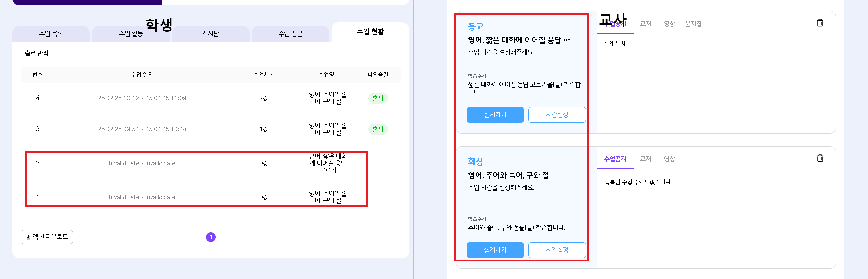
Task: Select the 수업 현황 tab
Action: [370, 32]
